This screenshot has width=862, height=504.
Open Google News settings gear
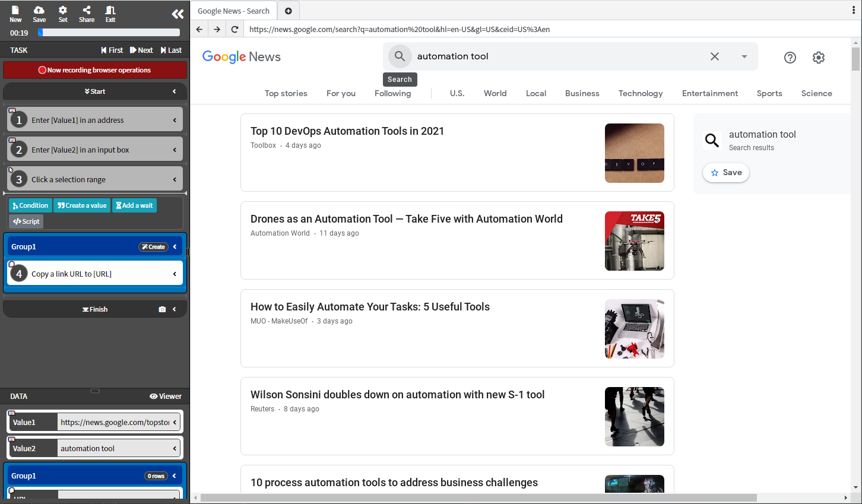pyautogui.click(x=819, y=57)
